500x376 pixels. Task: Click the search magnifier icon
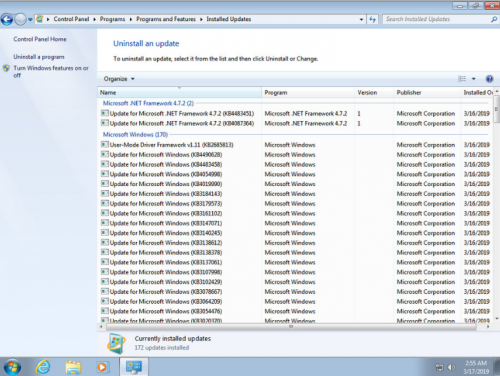click(494, 19)
